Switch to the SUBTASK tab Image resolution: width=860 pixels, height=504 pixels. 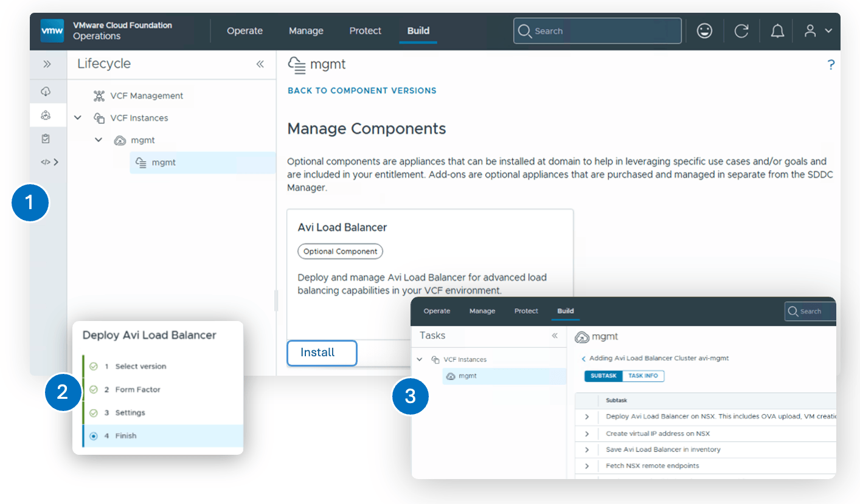click(x=604, y=376)
